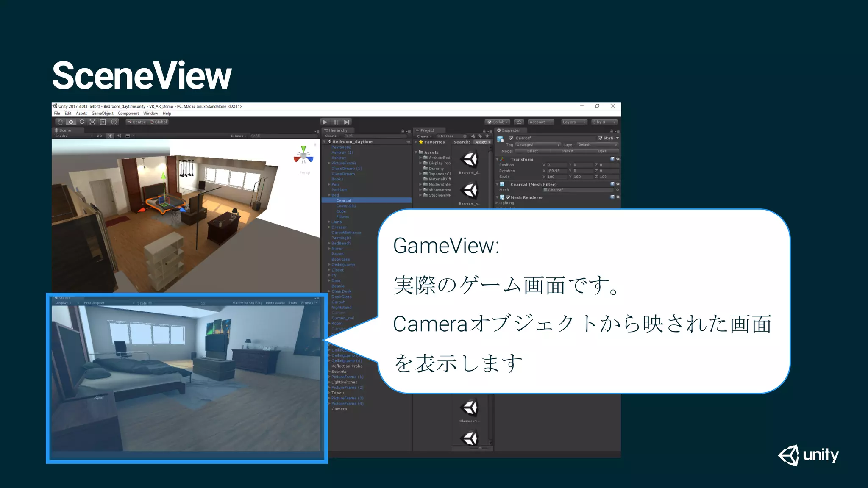Toggle 2D mode in Scene view
Image resolution: width=868 pixels, height=488 pixels.
tap(100, 136)
